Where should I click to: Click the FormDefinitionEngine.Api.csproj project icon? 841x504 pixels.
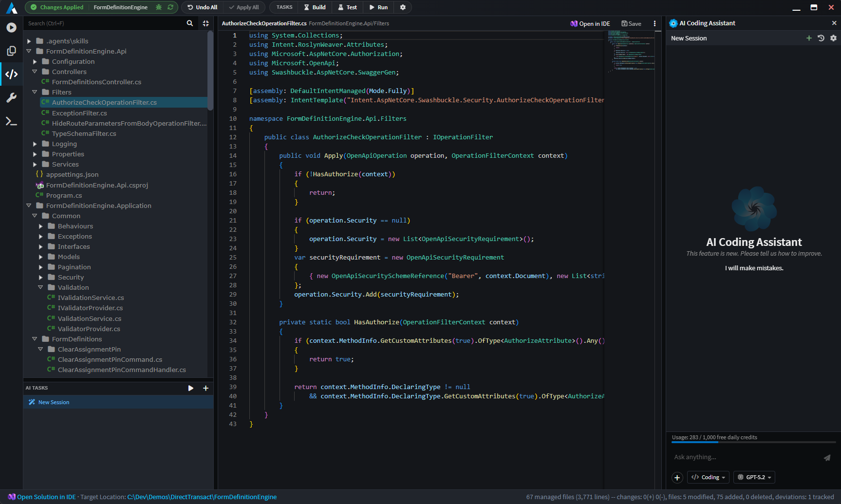click(40, 185)
